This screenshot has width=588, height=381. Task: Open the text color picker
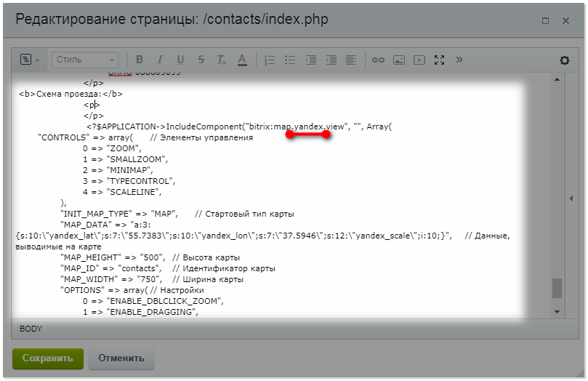point(242,60)
